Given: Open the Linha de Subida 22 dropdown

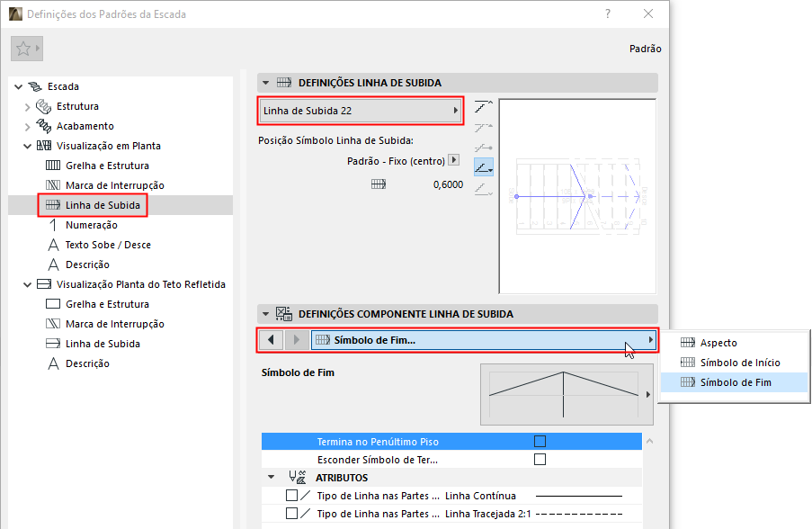Looking at the screenshot, I should pyautogui.click(x=360, y=111).
